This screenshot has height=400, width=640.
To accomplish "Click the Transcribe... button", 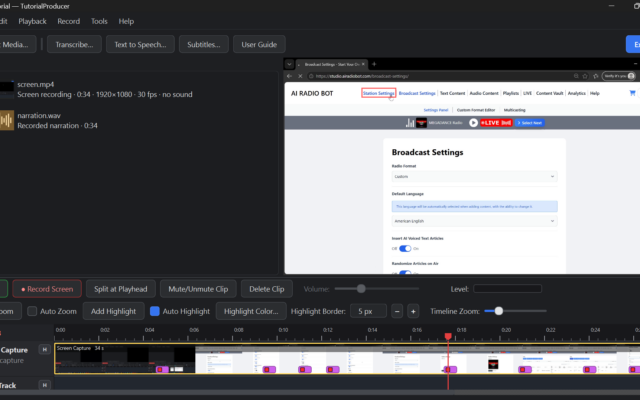I will click(x=74, y=44).
